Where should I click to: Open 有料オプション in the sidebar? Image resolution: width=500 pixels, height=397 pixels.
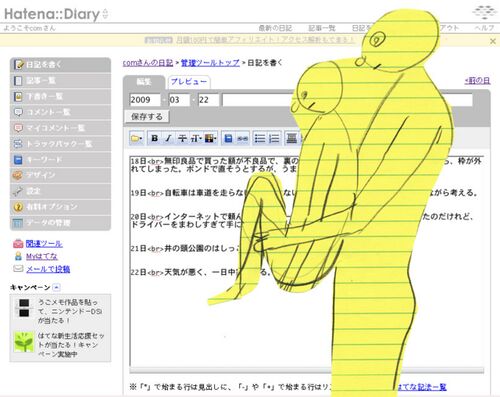[60, 207]
